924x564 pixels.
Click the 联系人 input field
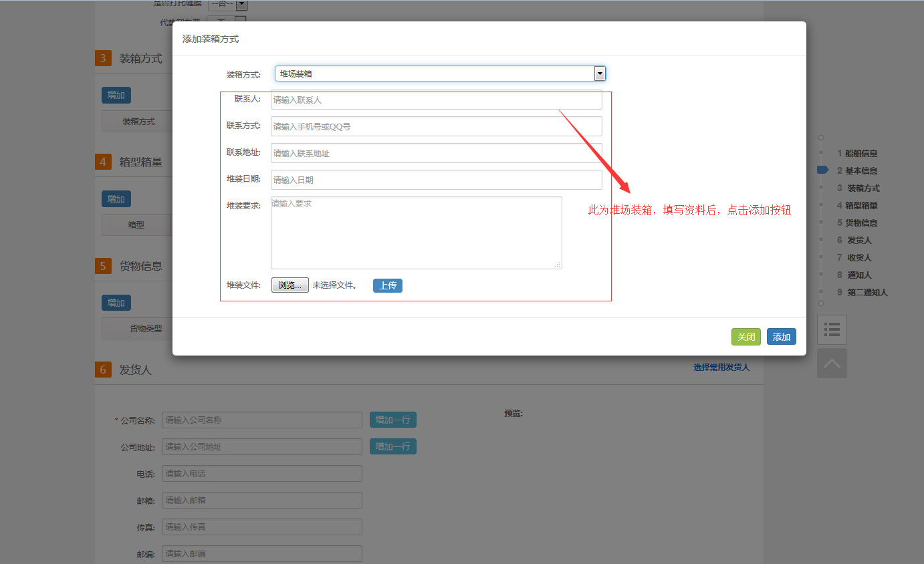click(436, 100)
